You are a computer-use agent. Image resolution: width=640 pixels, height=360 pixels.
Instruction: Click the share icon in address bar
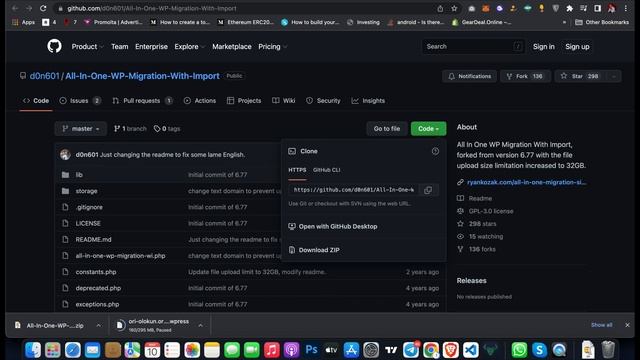click(440, 8)
